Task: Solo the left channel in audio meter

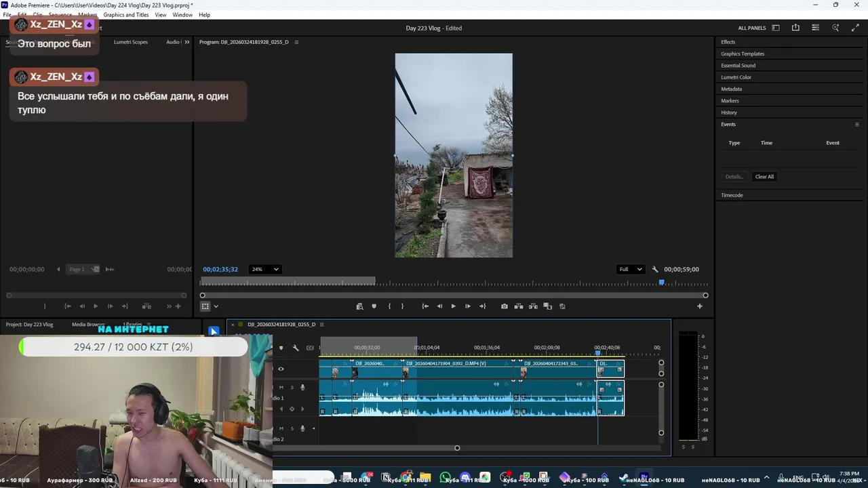Action: click(x=684, y=447)
